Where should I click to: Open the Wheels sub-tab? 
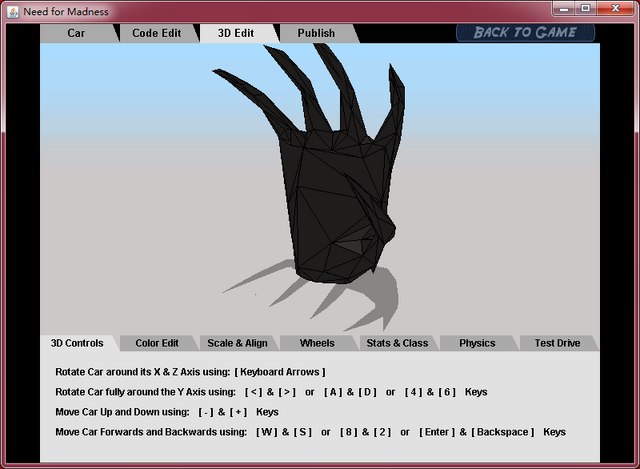317,343
